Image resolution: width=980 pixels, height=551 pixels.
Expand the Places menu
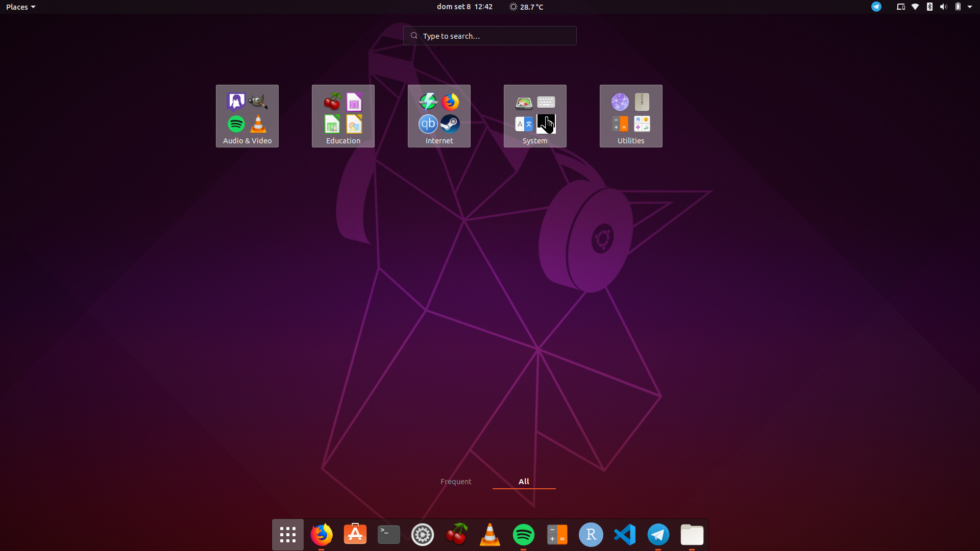(20, 7)
